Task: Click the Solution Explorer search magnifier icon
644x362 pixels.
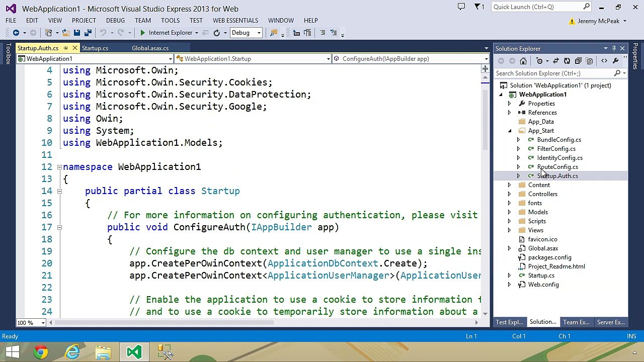Action: coord(617,73)
